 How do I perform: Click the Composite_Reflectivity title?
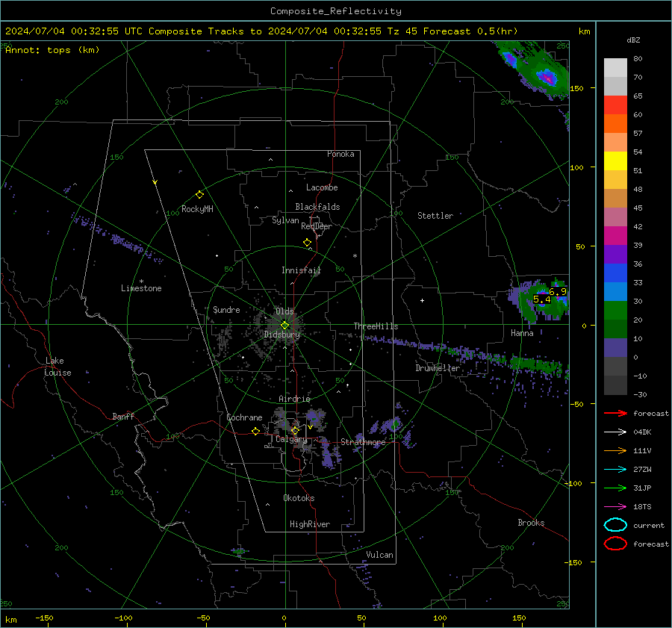point(336,11)
